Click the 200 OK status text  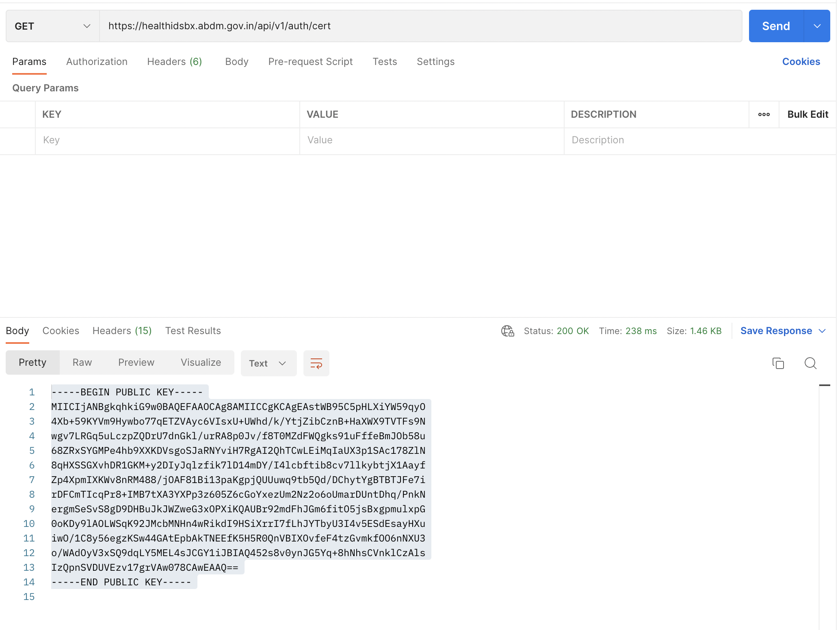pos(573,331)
